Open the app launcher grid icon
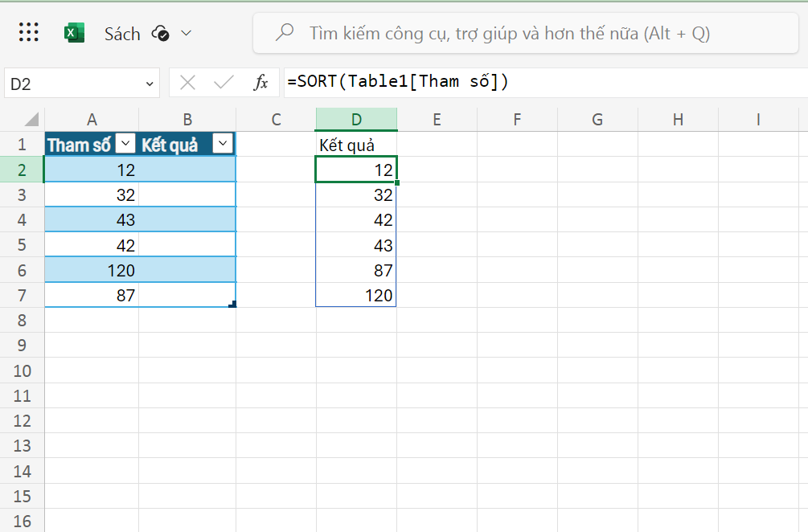The image size is (808, 532). (29, 32)
